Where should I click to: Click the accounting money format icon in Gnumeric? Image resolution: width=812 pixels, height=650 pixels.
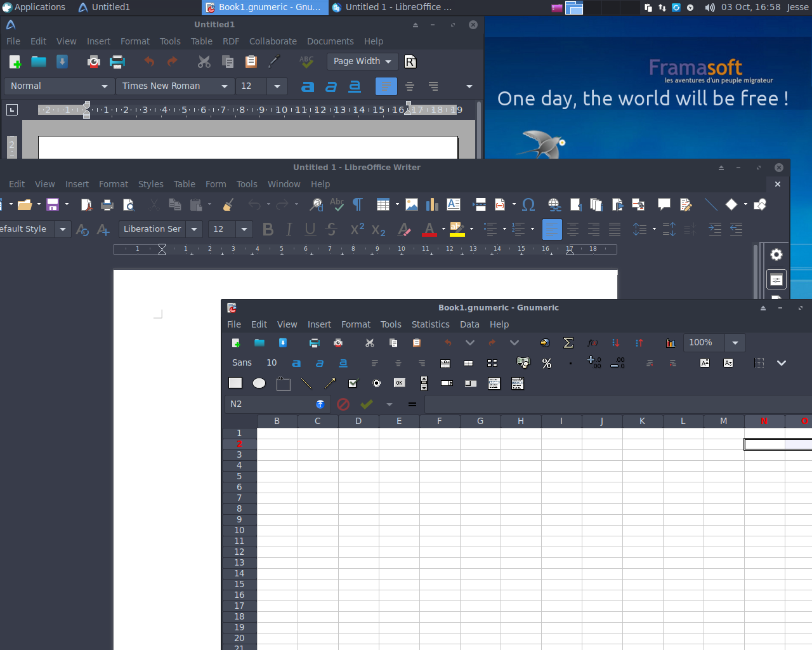tap(523, 363)
